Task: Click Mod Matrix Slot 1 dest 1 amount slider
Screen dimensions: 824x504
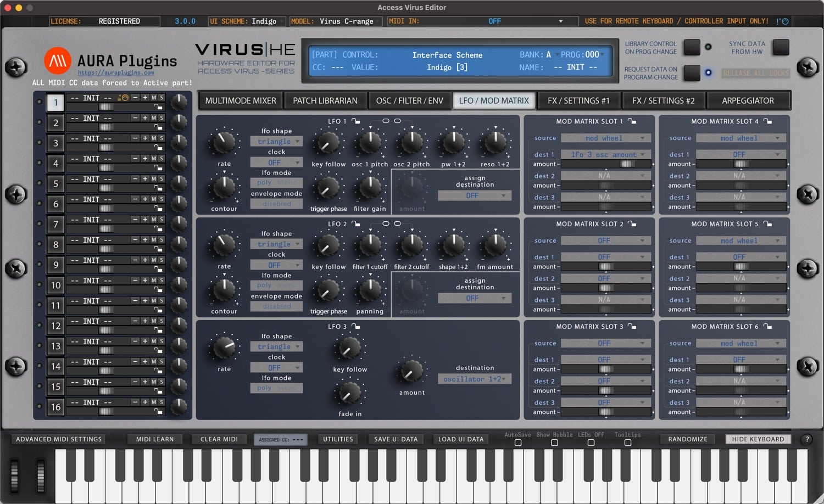Action: tap(605, 164)
